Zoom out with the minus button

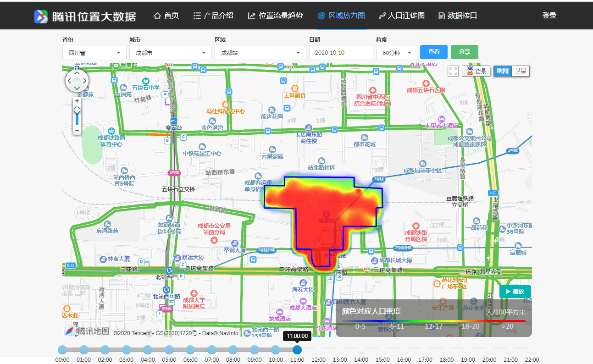[x=77, y=131]
